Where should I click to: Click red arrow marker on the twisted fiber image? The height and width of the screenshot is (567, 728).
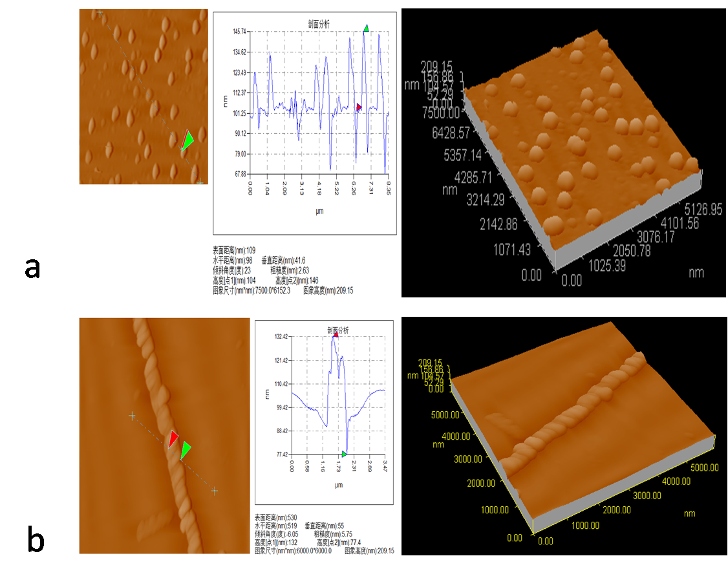(x=173, y=438)
